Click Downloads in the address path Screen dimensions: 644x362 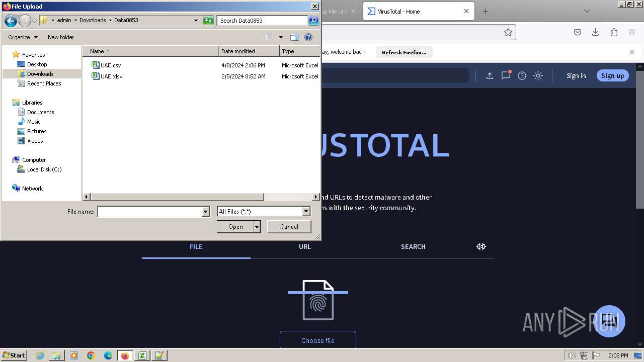tap(93, 21)
